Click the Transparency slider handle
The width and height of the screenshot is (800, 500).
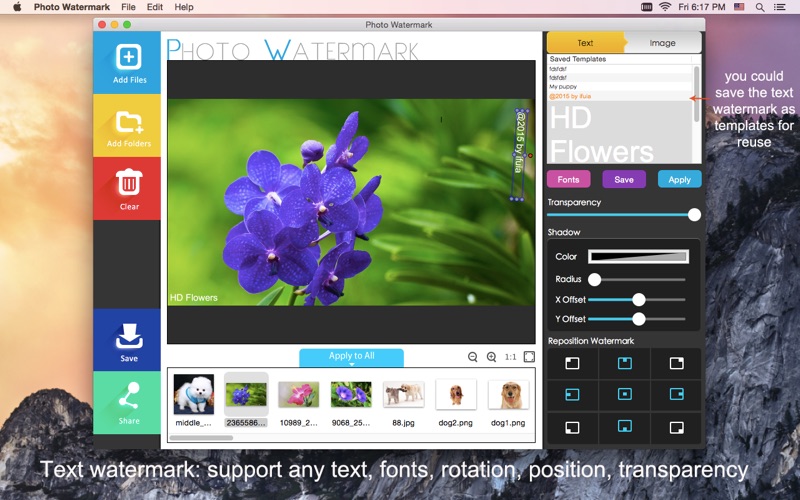pyautogui.click(x=694, y=215)
